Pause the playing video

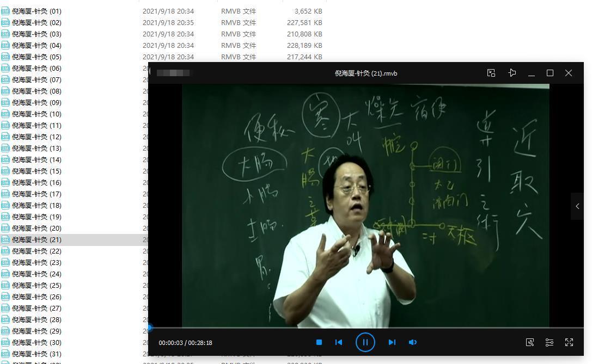[x=365, y=342]
